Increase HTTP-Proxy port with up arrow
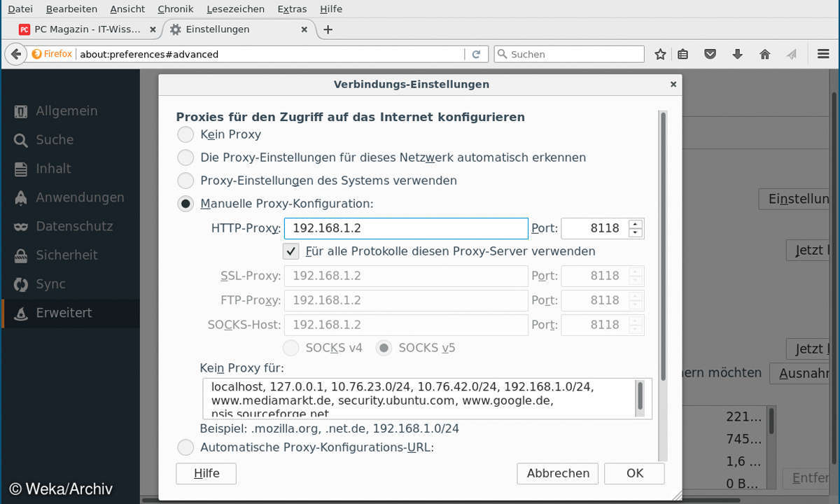The image size is (840, 504). coord(635,224)
